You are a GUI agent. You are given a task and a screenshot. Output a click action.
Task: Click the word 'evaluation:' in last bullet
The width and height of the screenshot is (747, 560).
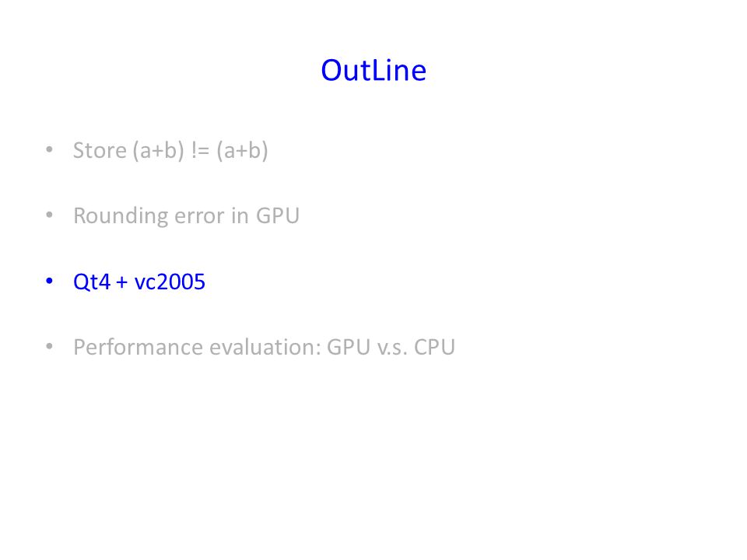tap(266, 347)
